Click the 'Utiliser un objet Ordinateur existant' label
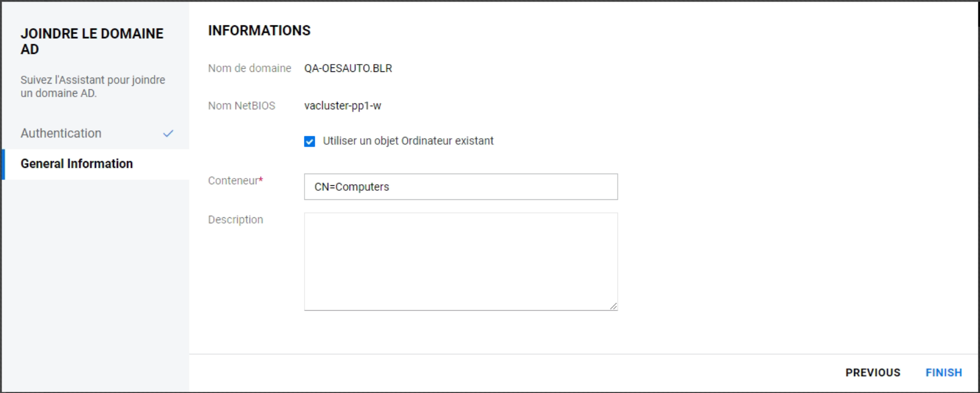Image resolution: width=980 pixels, height=393 pixels. coord(408,141)
